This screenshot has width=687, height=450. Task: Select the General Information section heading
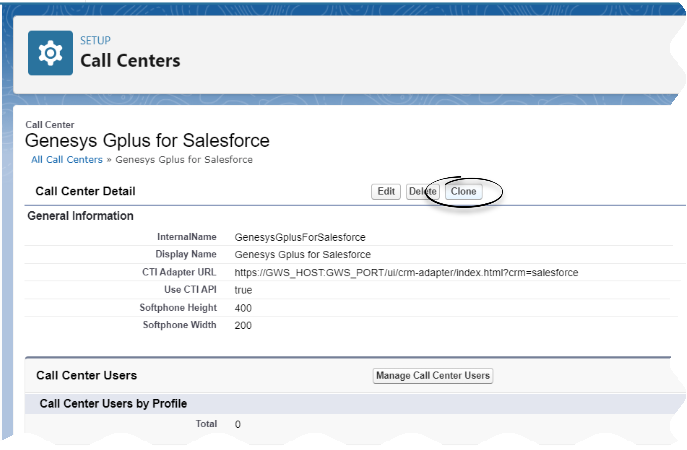point(80,216)
